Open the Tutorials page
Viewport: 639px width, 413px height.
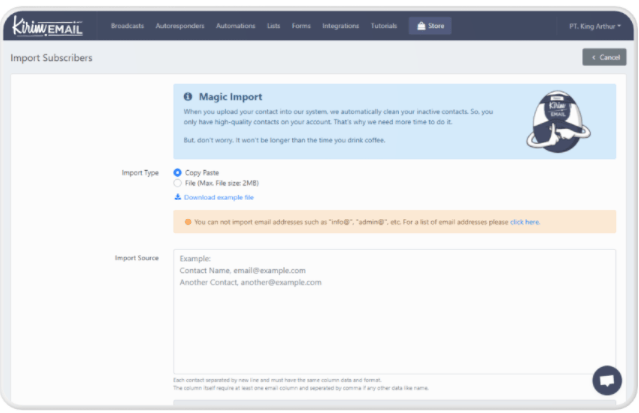383,26
